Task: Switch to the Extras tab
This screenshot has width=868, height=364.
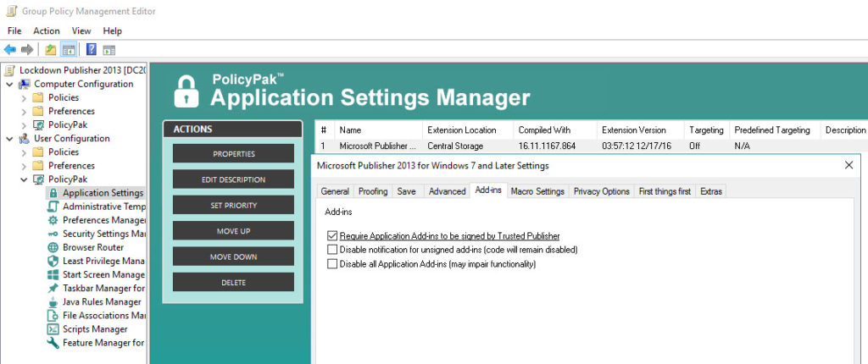Action: (711, 190)
